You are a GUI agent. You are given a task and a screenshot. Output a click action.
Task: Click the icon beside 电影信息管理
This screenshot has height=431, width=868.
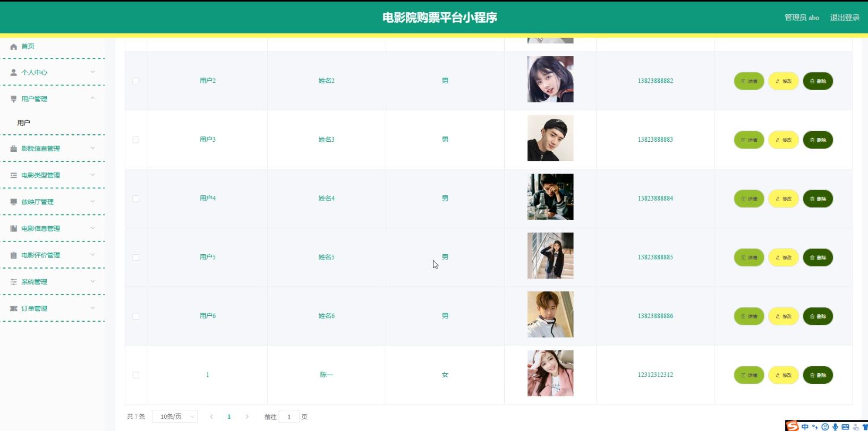coord(14,229)
